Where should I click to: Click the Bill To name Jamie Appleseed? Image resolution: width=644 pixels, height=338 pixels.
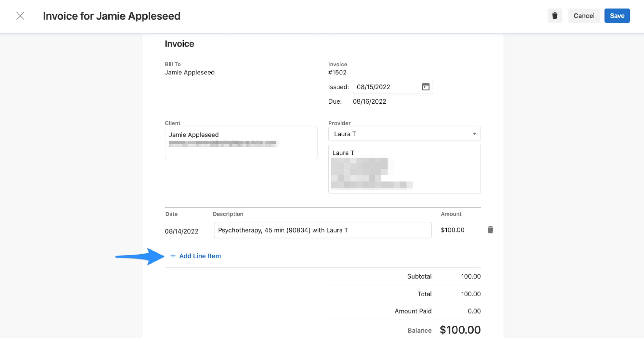[x=190, y=73]
